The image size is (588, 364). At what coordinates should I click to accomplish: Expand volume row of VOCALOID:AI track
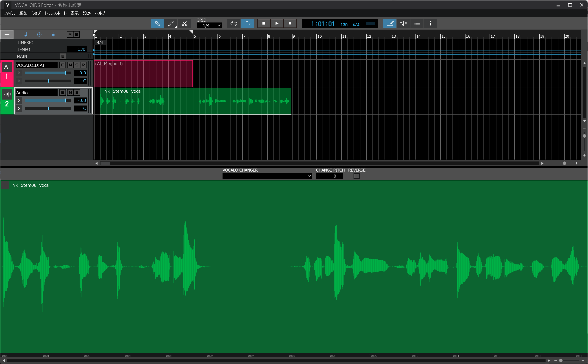pos(19,73)
